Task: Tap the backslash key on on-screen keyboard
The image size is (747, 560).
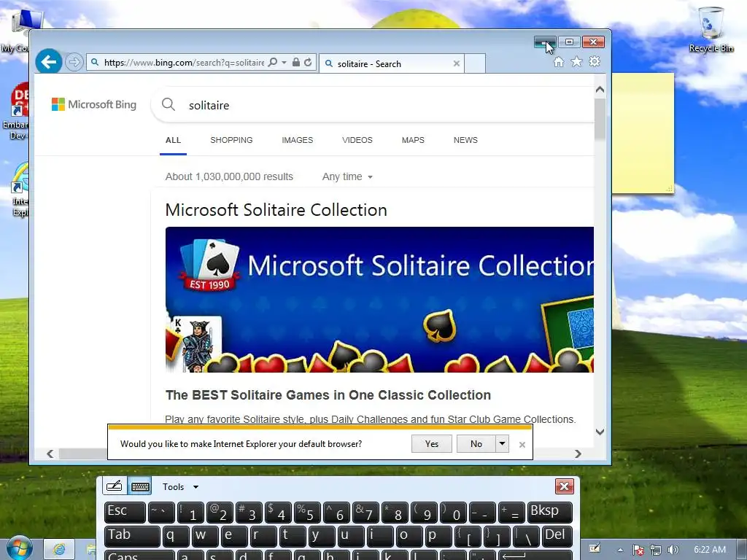Action: (x=526, y=536)
